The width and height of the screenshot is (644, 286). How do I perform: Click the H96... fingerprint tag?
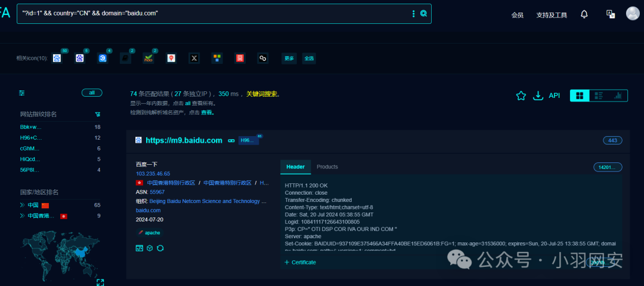click(x=249, y=140)
